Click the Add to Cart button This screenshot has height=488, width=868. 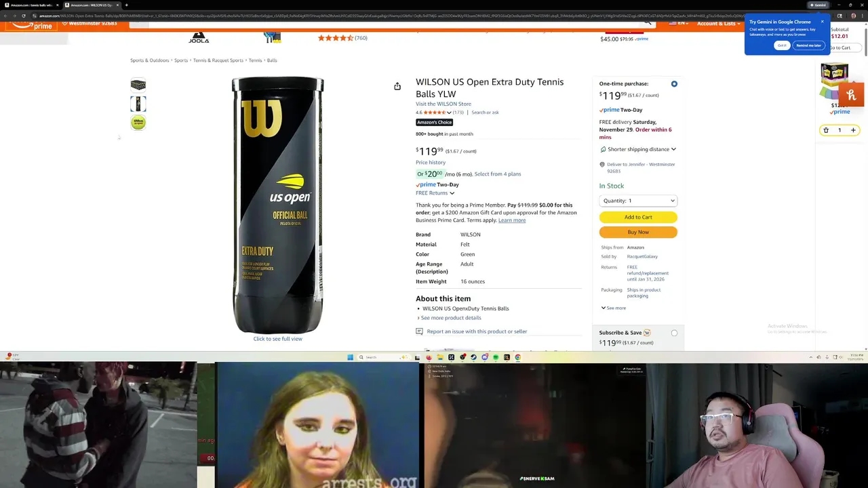[638, 217]
